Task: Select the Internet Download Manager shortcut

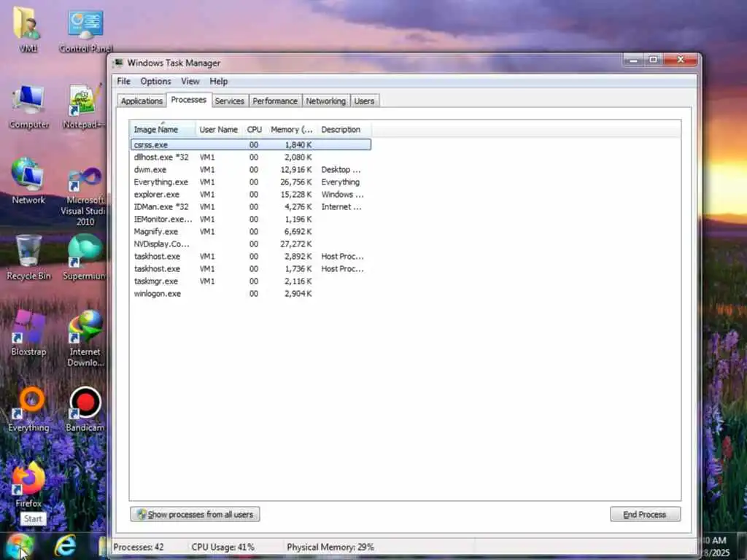Action: (85, 338)
